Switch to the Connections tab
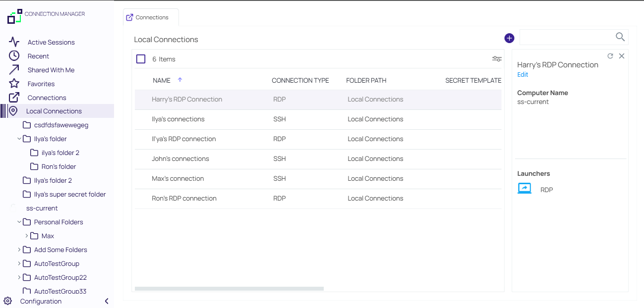 pos(151,17)
